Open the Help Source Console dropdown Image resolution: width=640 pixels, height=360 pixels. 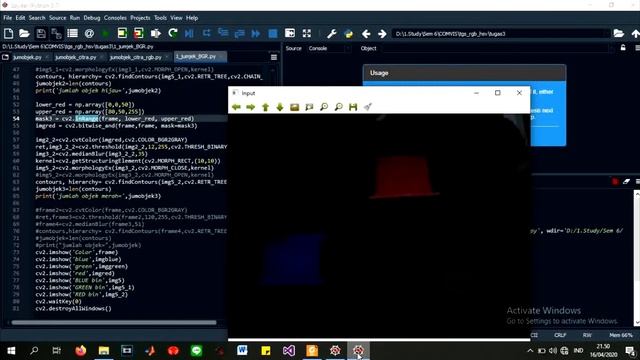click(x=328, y=48)
